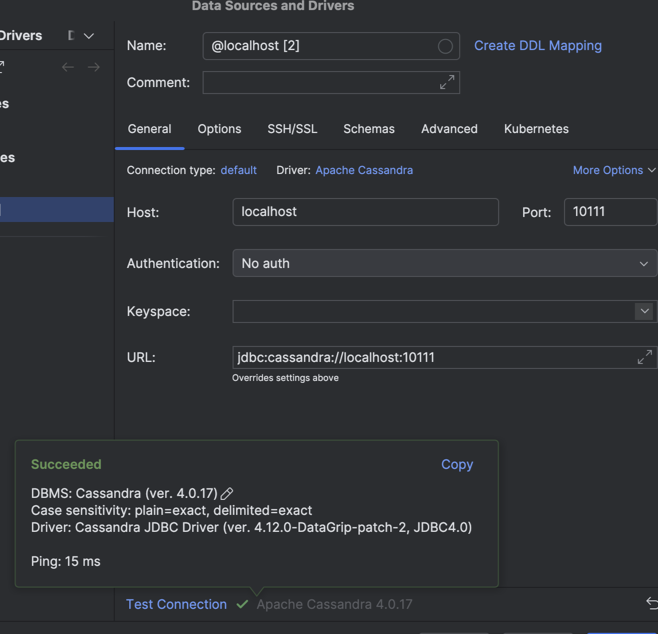This screenshot has height=634, width=659.
Task: Click the Apache Cassandra driver link
Action: [364, 170]
